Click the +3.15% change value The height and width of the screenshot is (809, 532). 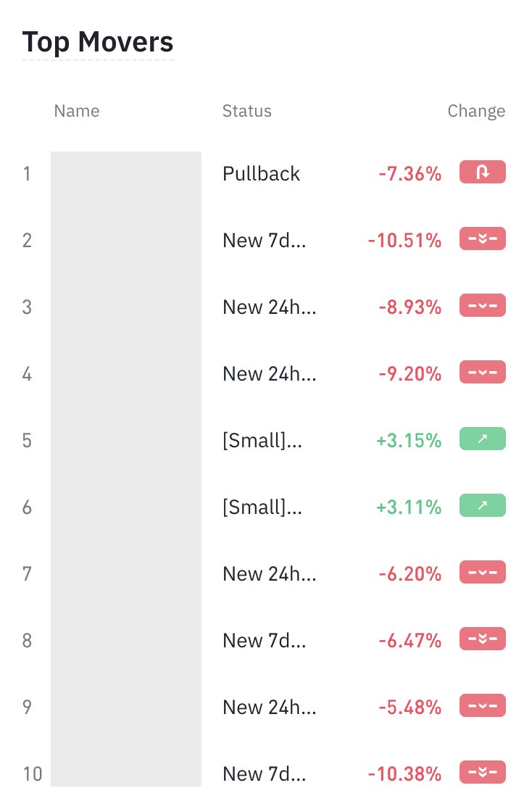[409, 441]
